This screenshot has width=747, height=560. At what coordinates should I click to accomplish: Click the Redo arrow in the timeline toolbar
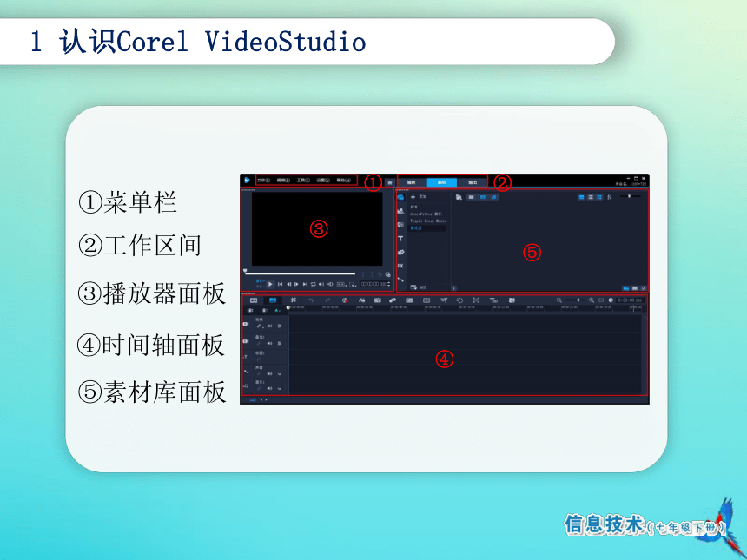(x=327, y=300)
